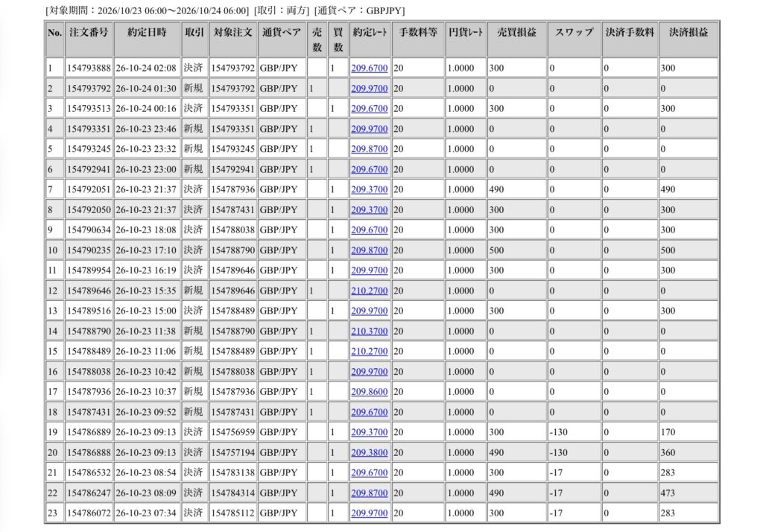Screen dimensions: 763x532
Task: Click settlement profit value 170
Action: (668, 431)
